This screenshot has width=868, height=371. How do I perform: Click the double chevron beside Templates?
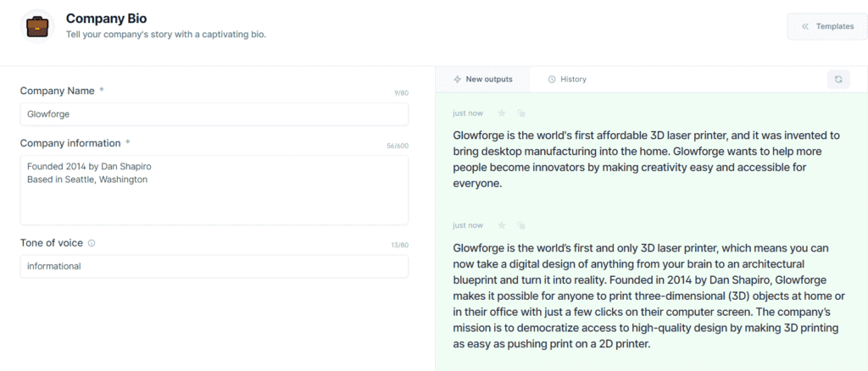pos(805,26)
